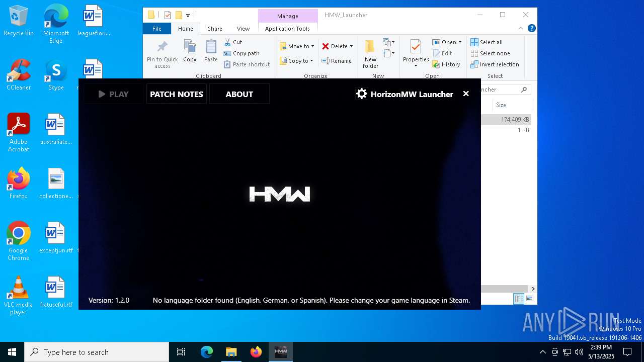Open Google Chrome desktop shortcut
The image size is (644, 362).
click(19, 241)
